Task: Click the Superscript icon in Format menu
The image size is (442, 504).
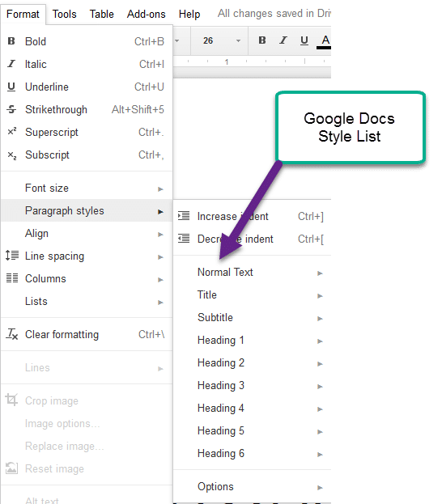Action: [12, 131]
